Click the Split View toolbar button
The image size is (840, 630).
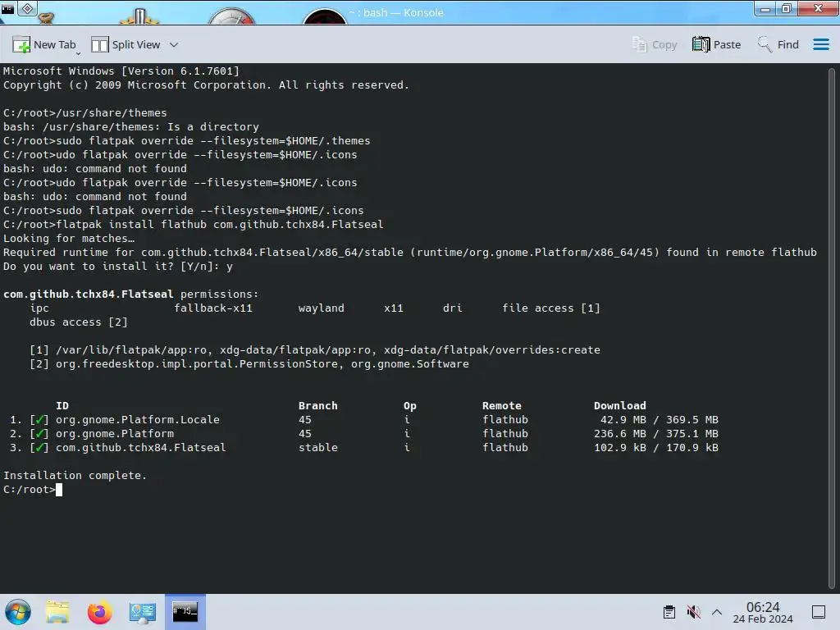[x=126, y=45]
